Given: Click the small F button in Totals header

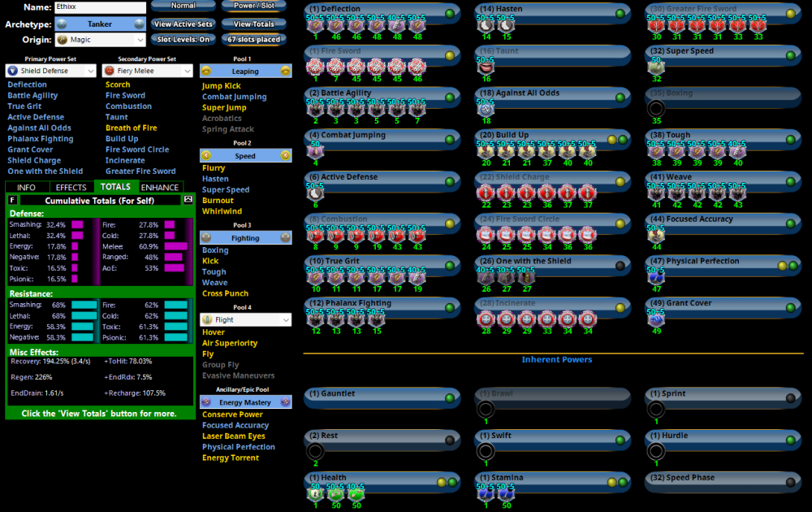Looking at the screenshot, I should click(12, 200).
